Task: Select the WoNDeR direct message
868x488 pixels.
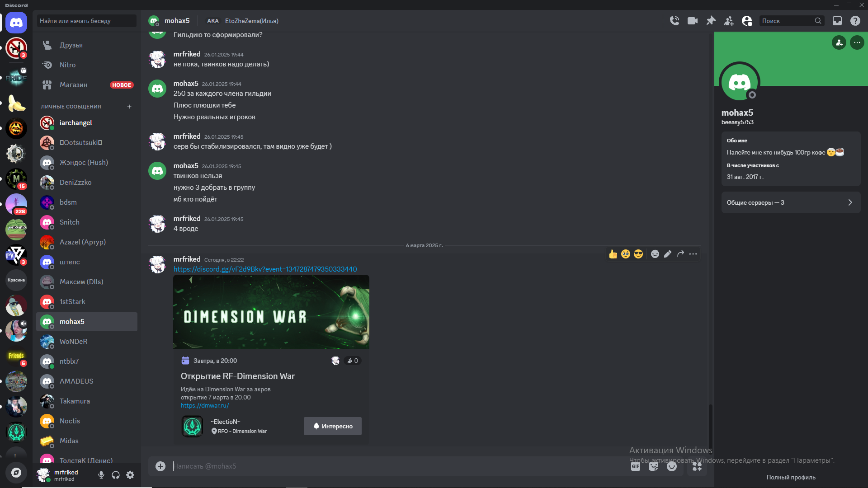Action: click(87, 342)
